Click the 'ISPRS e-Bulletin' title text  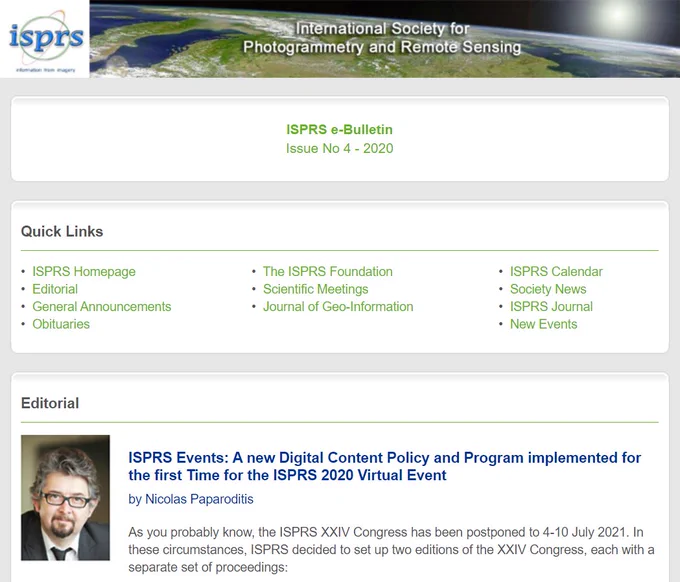click(340, 129)
